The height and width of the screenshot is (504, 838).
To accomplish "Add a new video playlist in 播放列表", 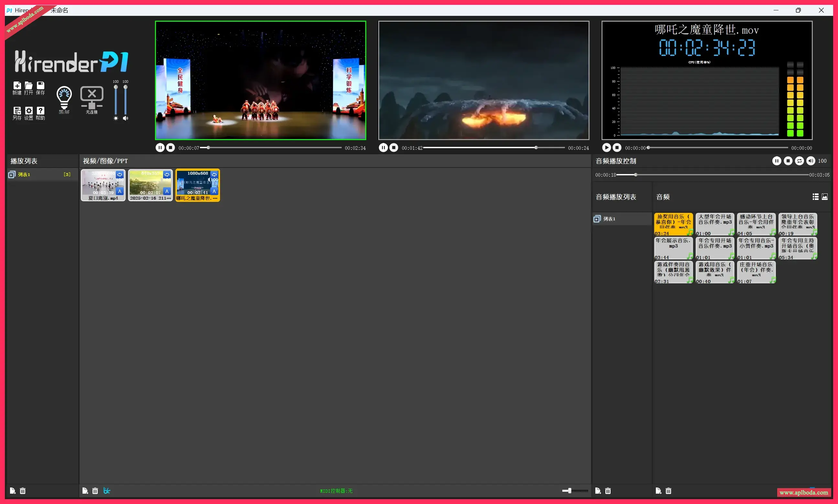I will point(13,491).
